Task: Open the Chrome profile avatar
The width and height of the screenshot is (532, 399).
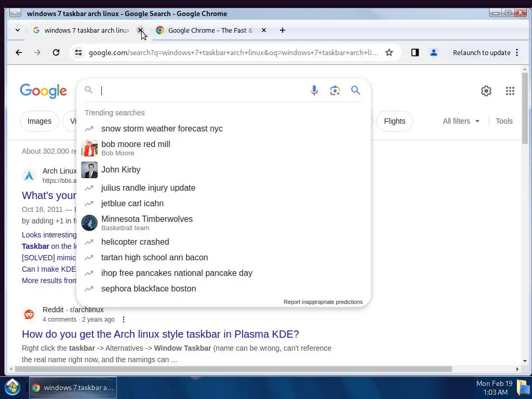Action: click(434, 52)
